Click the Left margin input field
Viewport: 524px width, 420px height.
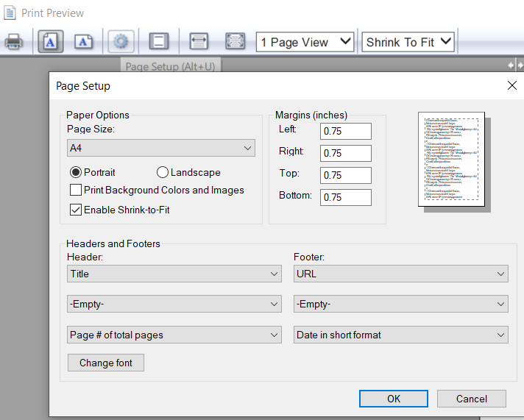(x=346, y=132)
